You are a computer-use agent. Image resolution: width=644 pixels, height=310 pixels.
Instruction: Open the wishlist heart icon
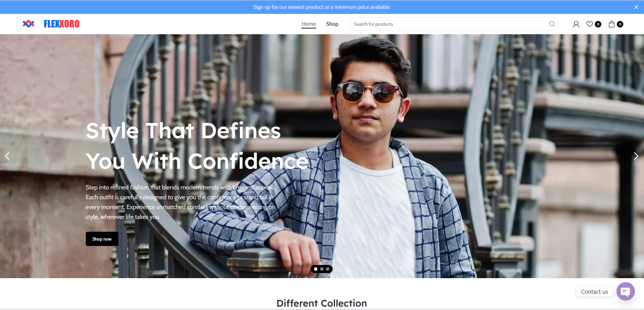coord(590,24)
